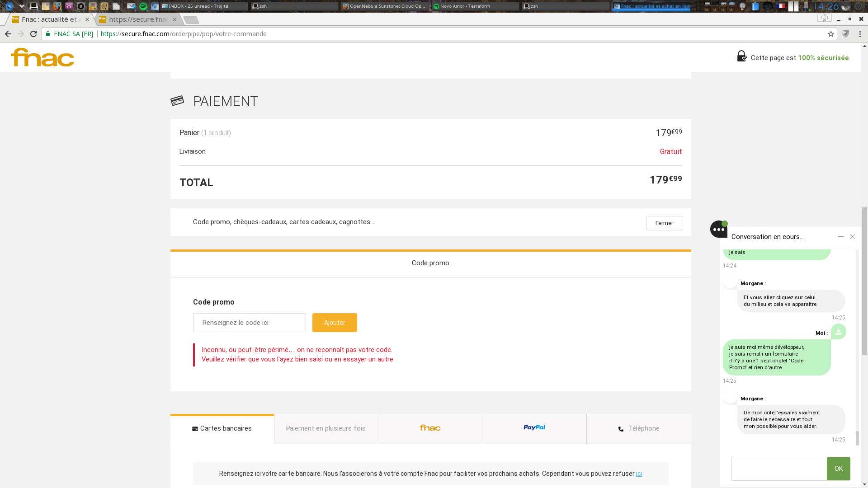Open the terminal launcher icon in panel
This screenshot has width=868, height=488.
[33, 6]
